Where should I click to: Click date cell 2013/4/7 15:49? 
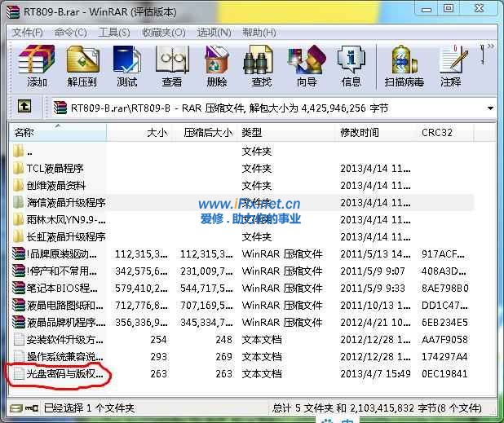(375, 373)
